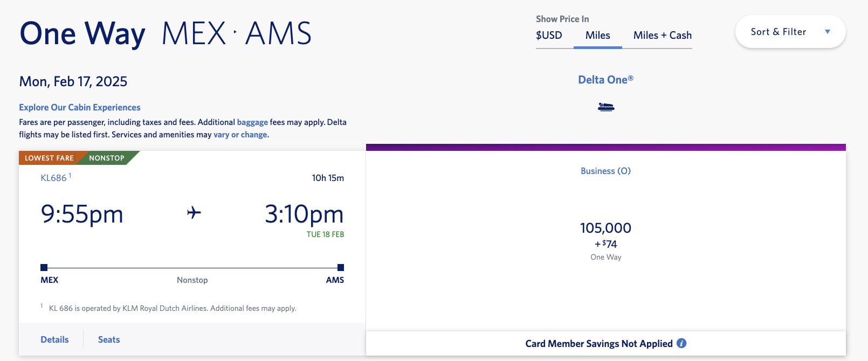Click the LOWEST FARE badge
This screenshot has height=361, width=868.
[x=49, y=158]
